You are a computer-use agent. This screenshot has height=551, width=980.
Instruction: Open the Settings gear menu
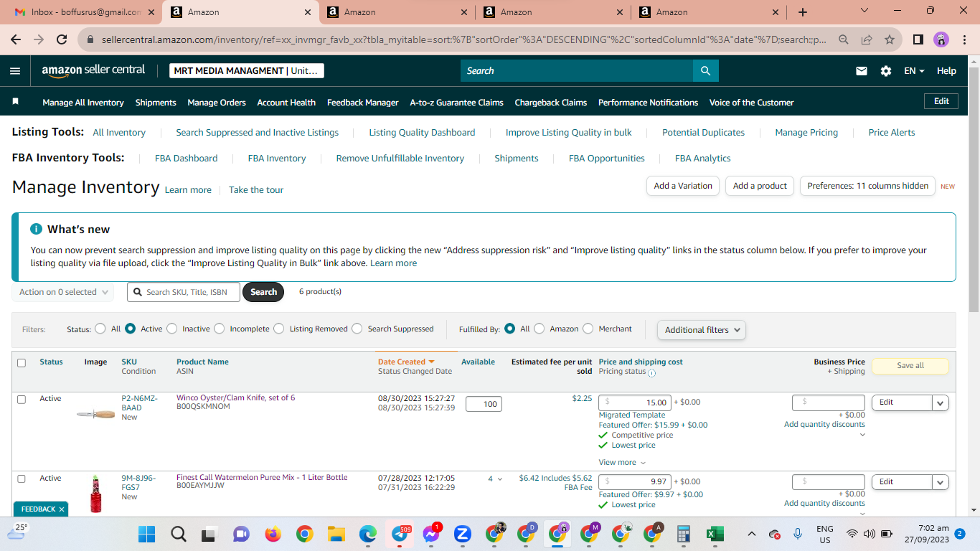886,71
